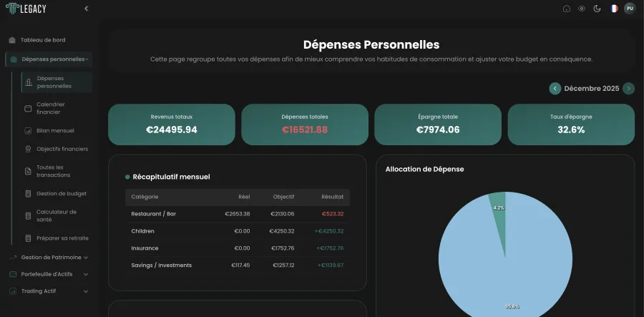This screenshot has height=317, width=644.
Task: Click the Bilan mensuel chart icon
Action: (x=28, y=131)
